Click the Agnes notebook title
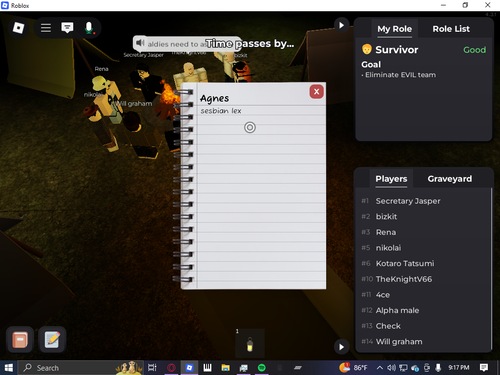 click(215, 99)
